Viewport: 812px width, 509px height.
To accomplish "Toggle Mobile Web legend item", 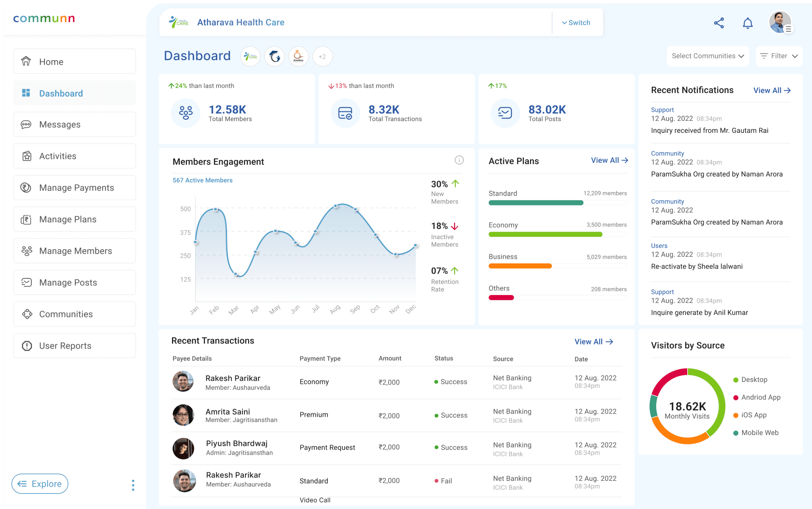I will (x=760, y=433).
